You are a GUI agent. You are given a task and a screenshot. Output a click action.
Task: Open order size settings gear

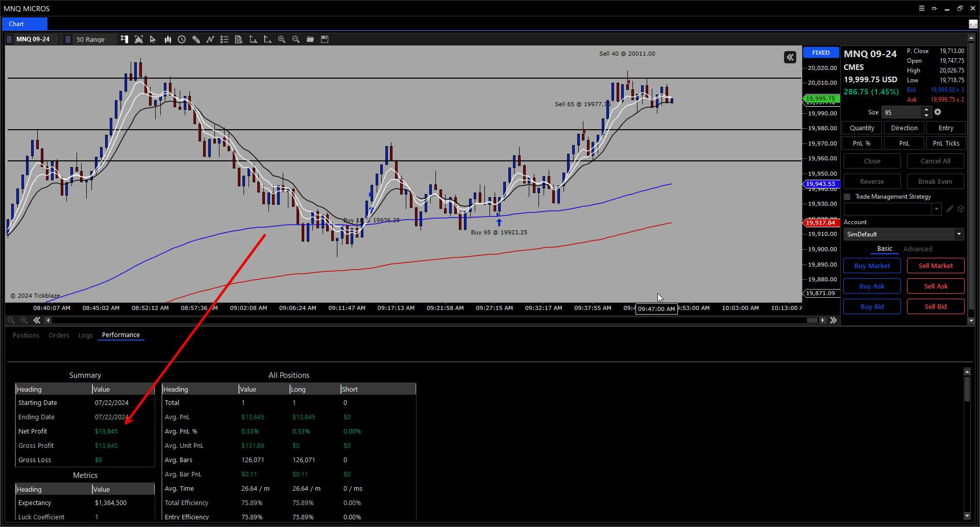click(x=938, y=112)
